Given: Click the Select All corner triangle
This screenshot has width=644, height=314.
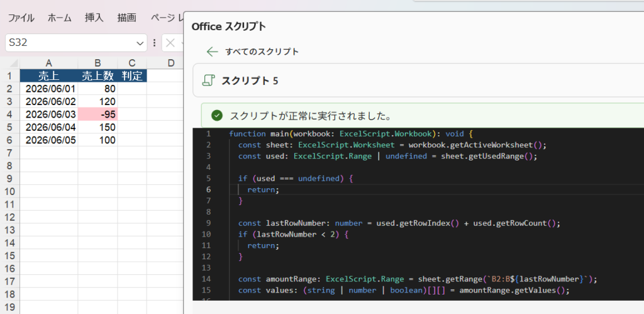Looking at the screenshot, I should pos(14,64).
